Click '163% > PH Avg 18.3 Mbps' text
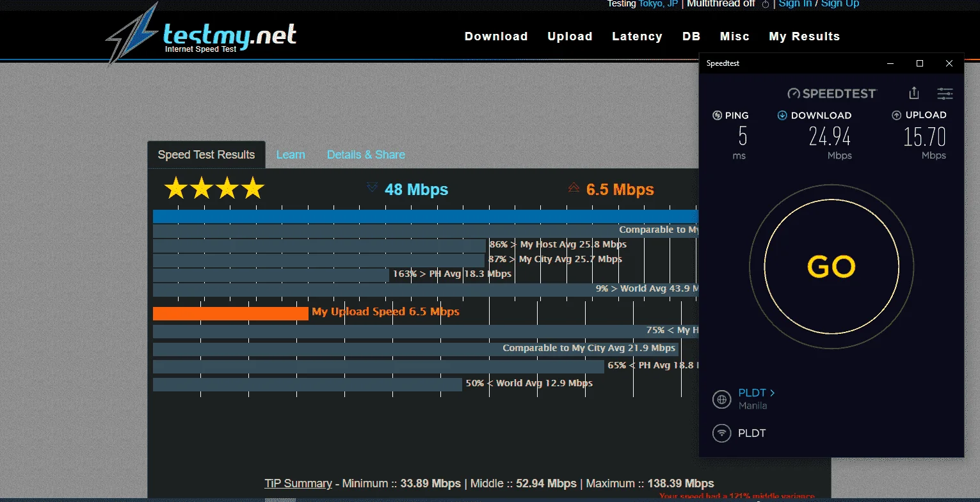Image resolution: width=980 pixels, height=502 pixels. click(x=452, y=274)
